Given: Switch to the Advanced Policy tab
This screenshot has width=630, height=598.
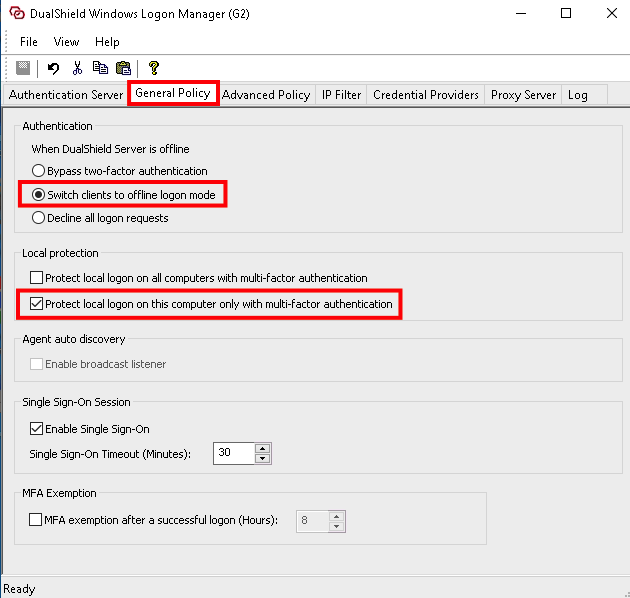Looking at the screenshot, I should (x=266, y=95).
